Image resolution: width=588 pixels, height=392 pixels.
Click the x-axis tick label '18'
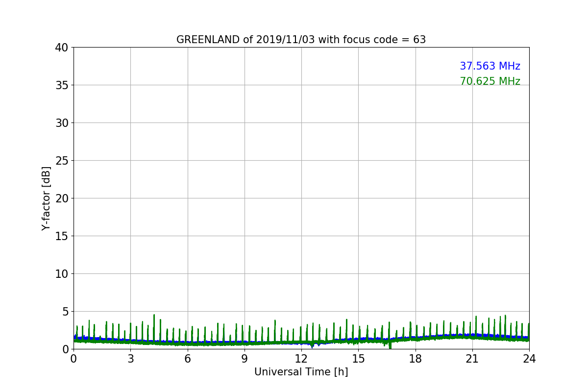(416, 359)
